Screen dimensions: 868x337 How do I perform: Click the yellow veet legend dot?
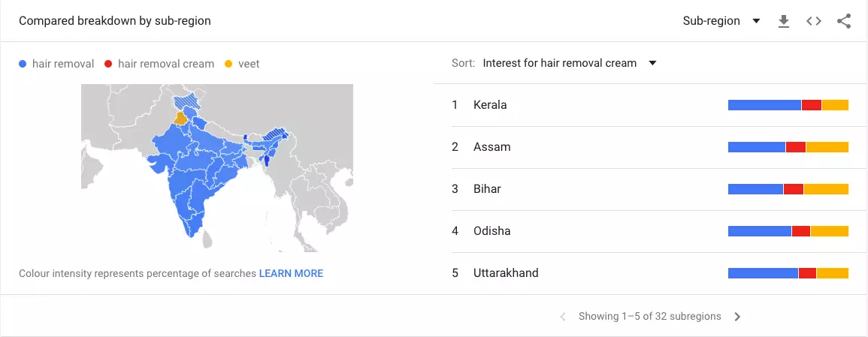click(229, 65)
